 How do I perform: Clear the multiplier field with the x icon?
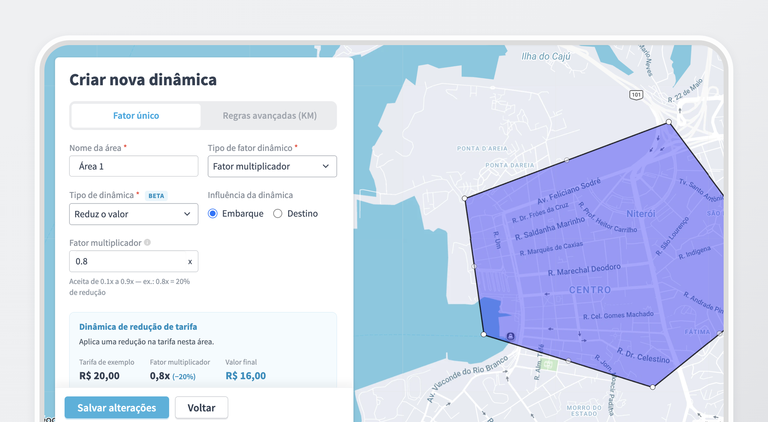pos(190,262)
